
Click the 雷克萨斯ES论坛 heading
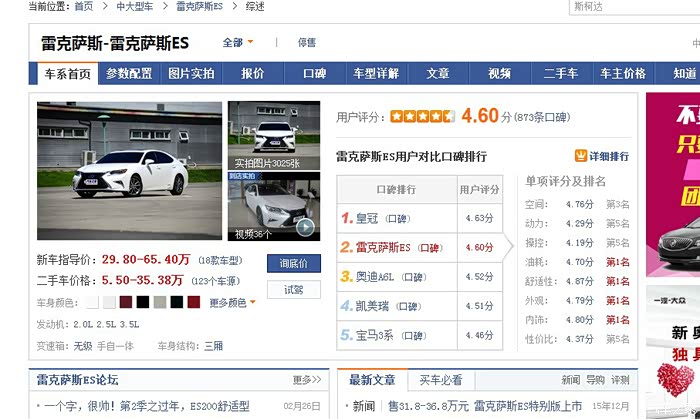(x=77, y=380)
